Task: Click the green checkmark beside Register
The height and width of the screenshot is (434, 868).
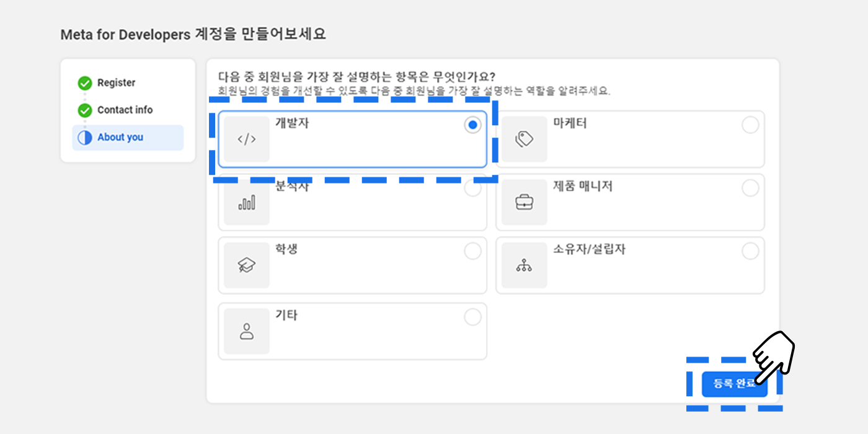Action: 85,83
